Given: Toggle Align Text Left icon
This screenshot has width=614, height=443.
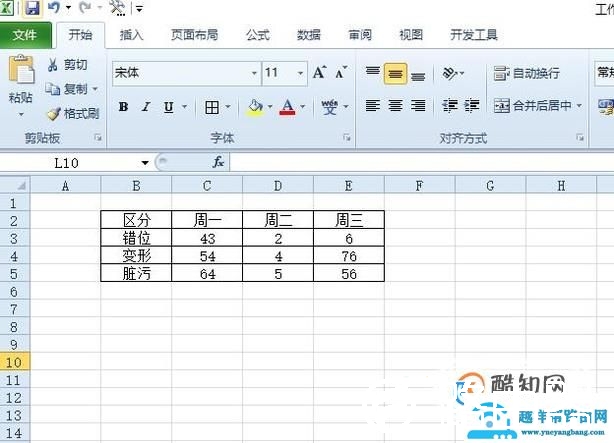Looking at the screenshot, I should coord(372,106).
